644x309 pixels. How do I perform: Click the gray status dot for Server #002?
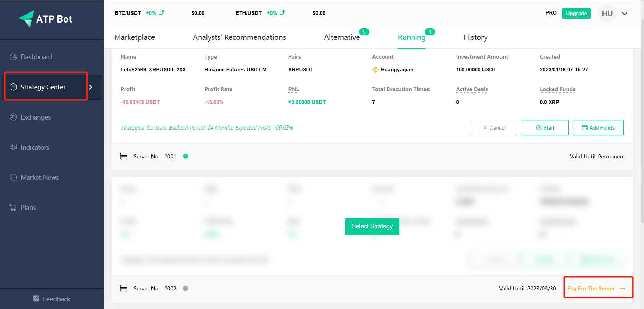(x=185, y=288)
